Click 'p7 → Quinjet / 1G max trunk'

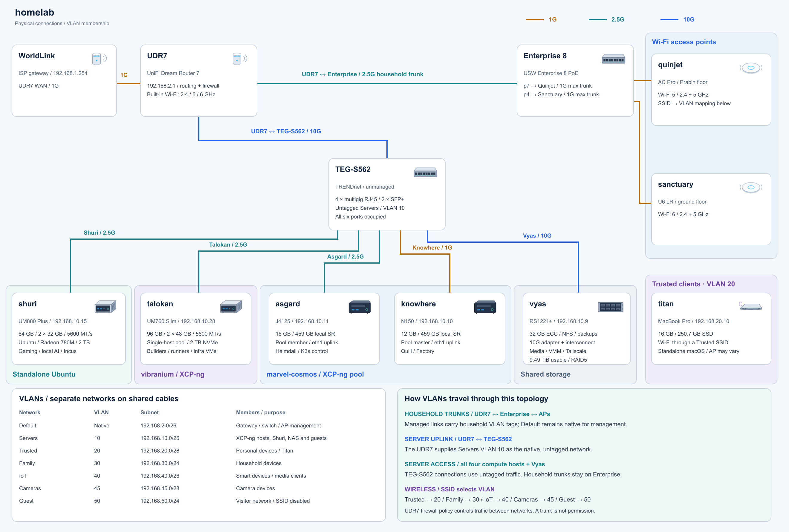click(557, 85)
